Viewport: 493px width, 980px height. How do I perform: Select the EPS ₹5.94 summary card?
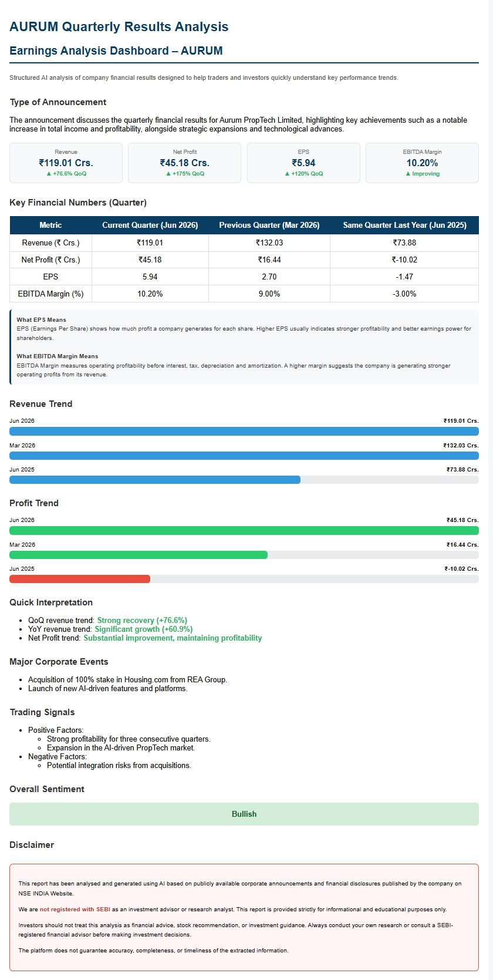pyautogui.click(x=303, y=163)
